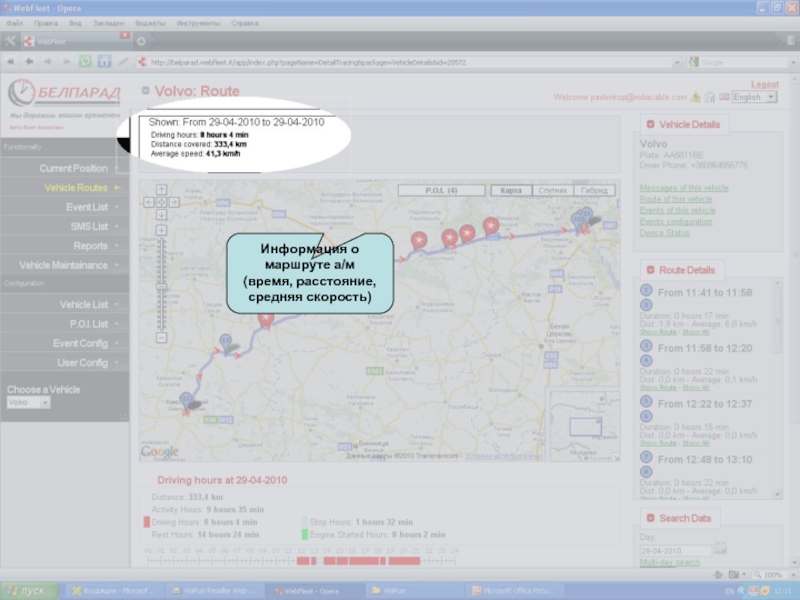The image size is (800, 600).
Task: Click the numbered circle 5 in Route Details
Action: click(x=646, y=402)
